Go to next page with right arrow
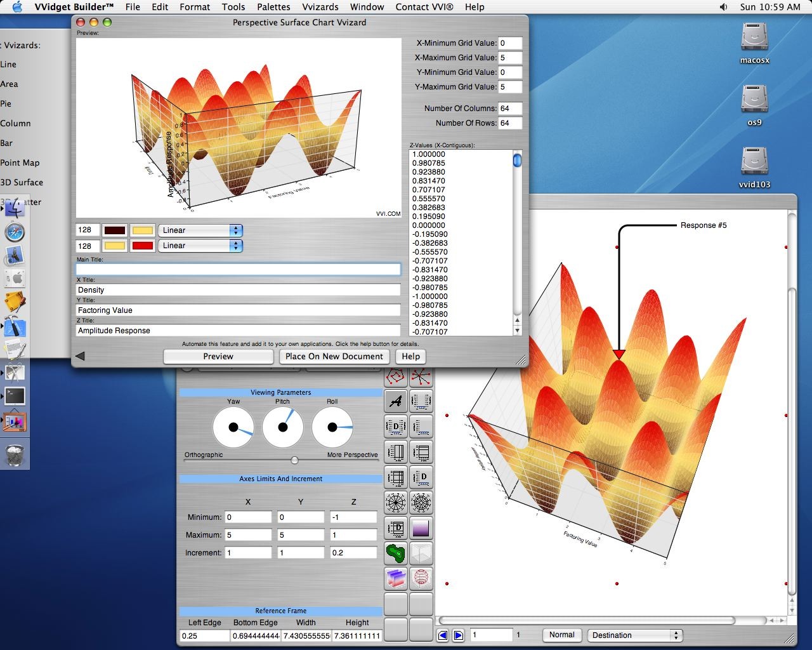Image resolution: width=812 pixels, height=650 pixels. (459, 635)
